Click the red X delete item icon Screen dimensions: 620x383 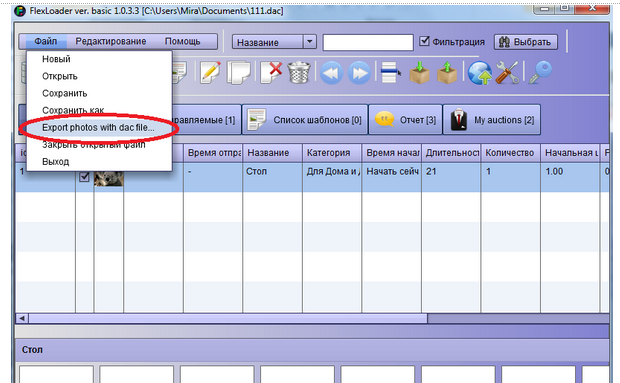[271, 72]
